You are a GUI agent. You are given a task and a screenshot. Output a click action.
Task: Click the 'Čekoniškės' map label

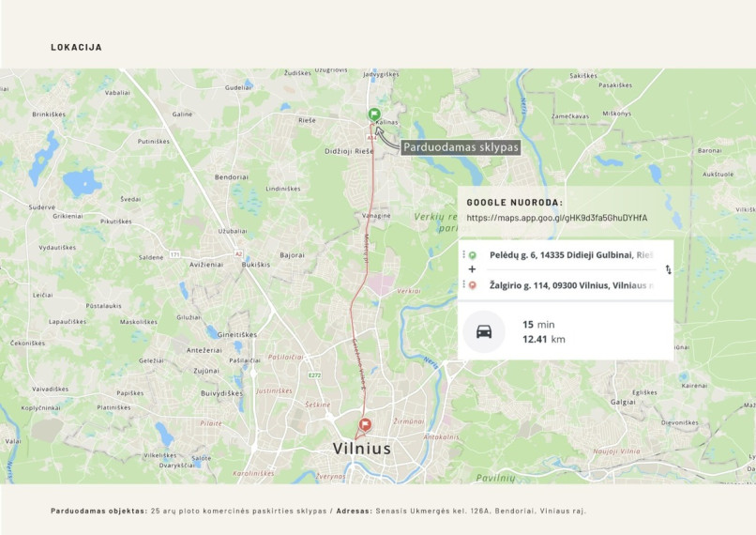click(x=28, y=343)
